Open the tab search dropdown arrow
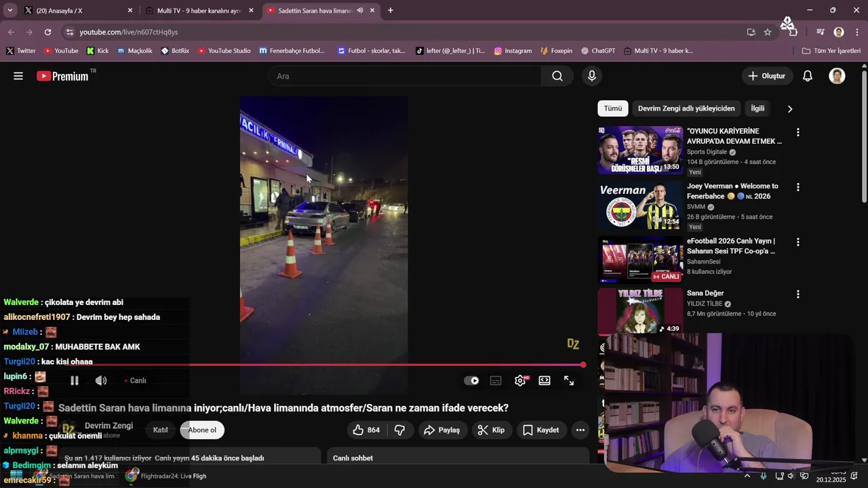The image size is (868, 488). pos(9,11)
